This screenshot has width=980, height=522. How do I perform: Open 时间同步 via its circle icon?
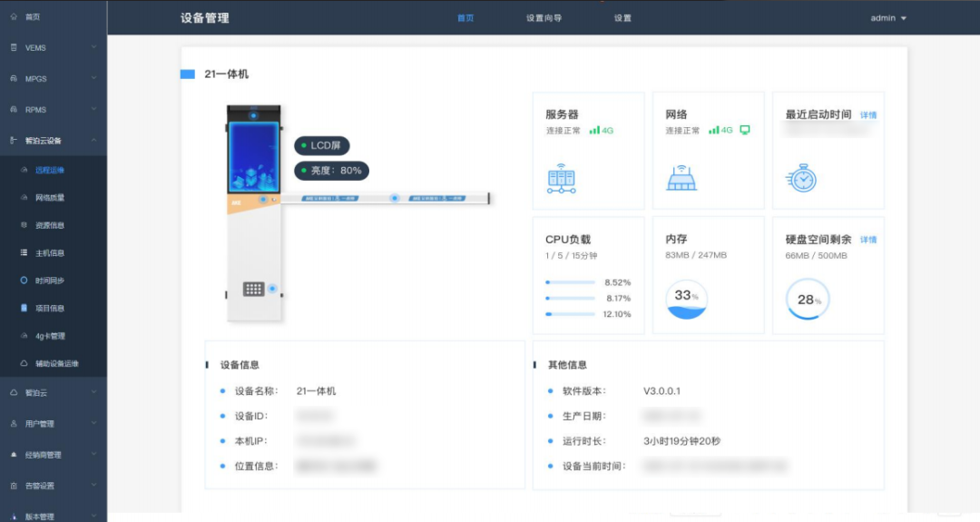(24, 281)
